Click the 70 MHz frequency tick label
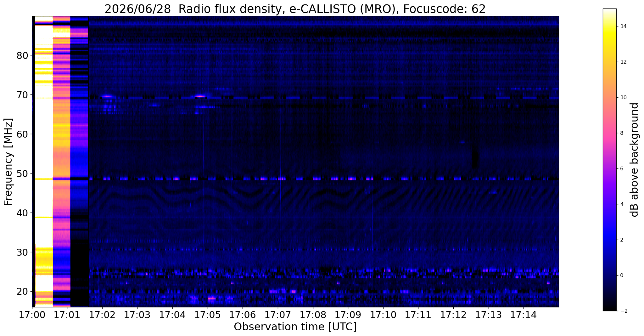Image resolution: width=644 pixels, height=336 pixels. pyautogui.click(x=22, y=95)
